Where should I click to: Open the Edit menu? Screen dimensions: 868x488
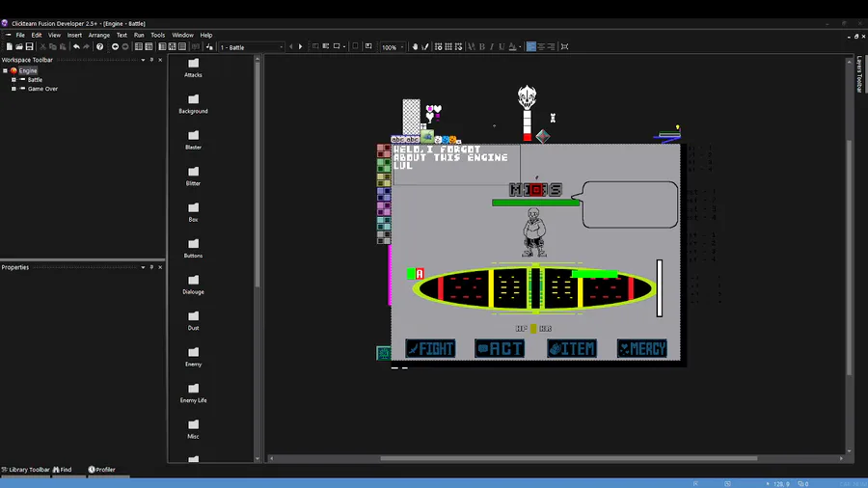coord(37,35)
